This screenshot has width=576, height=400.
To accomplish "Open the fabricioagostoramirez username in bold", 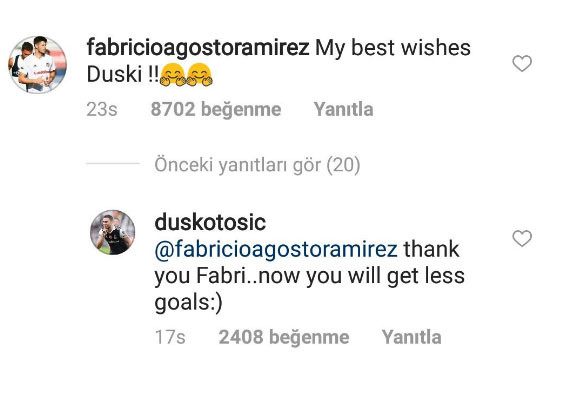I will point(198,48).
